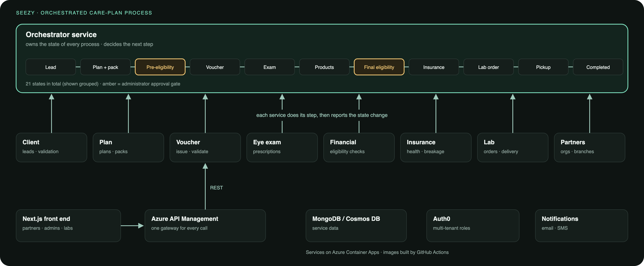Select the Voucher service card
The width and height of the screenshot is (644, 266).
tap(205, 147)
